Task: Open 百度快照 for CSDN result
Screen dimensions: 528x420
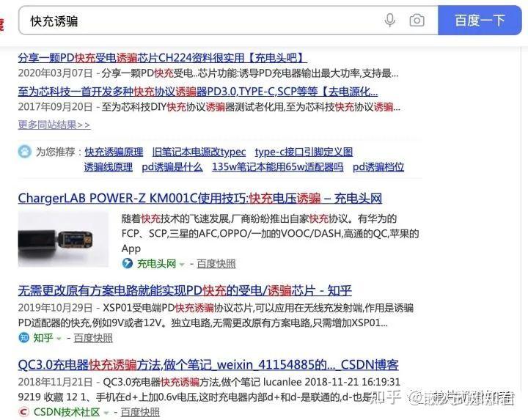Action: tap(140, 413)
